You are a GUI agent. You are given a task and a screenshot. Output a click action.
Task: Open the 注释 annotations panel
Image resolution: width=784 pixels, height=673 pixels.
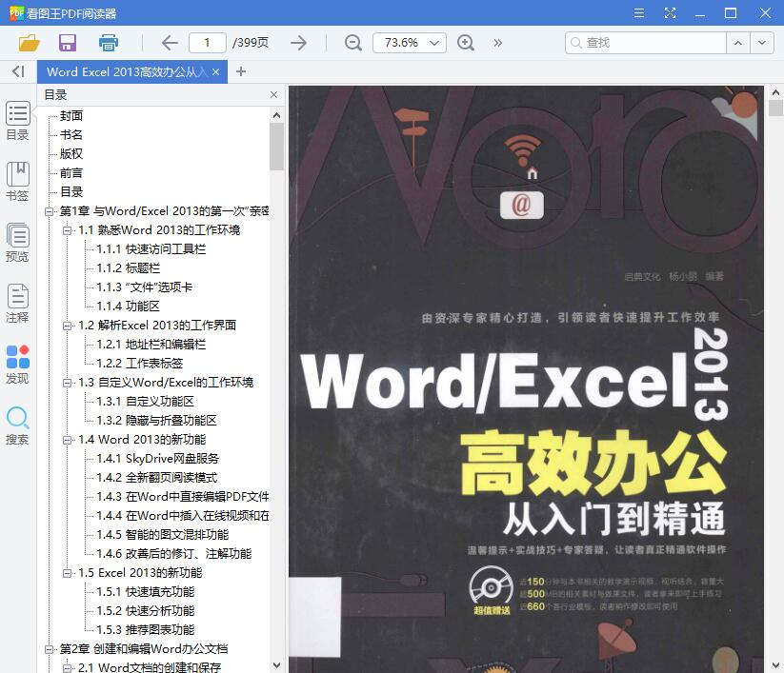17,304
